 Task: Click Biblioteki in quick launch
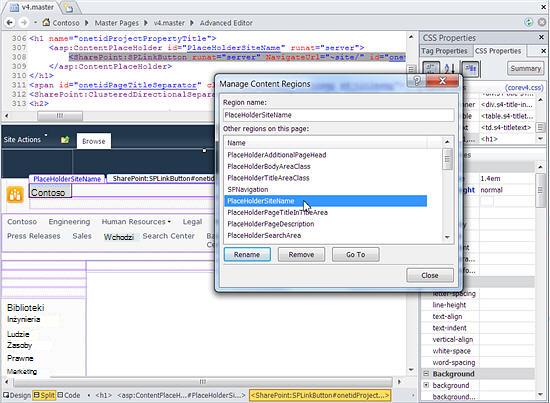[x=26, y=308]
